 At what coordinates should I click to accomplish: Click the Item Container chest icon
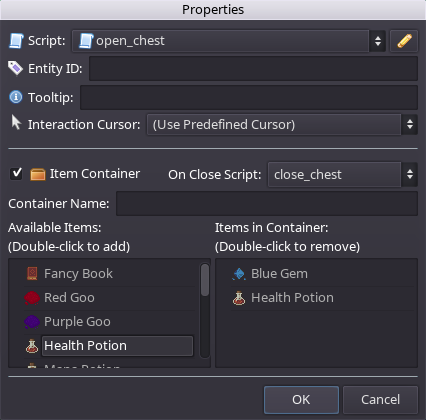(x=38, y=174)
